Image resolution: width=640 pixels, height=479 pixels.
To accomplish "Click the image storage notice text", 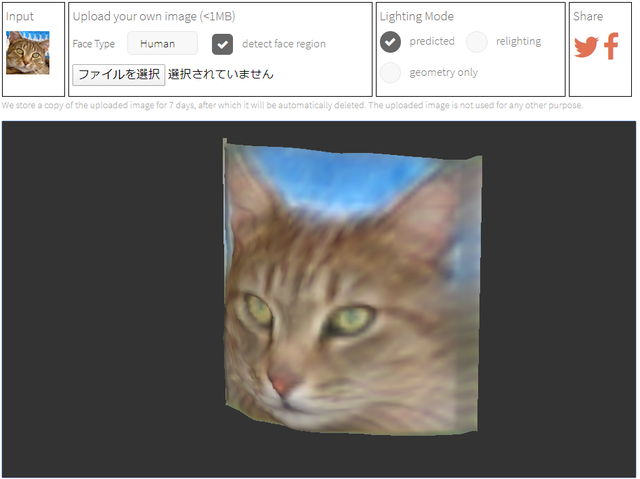I will [292, 105].
